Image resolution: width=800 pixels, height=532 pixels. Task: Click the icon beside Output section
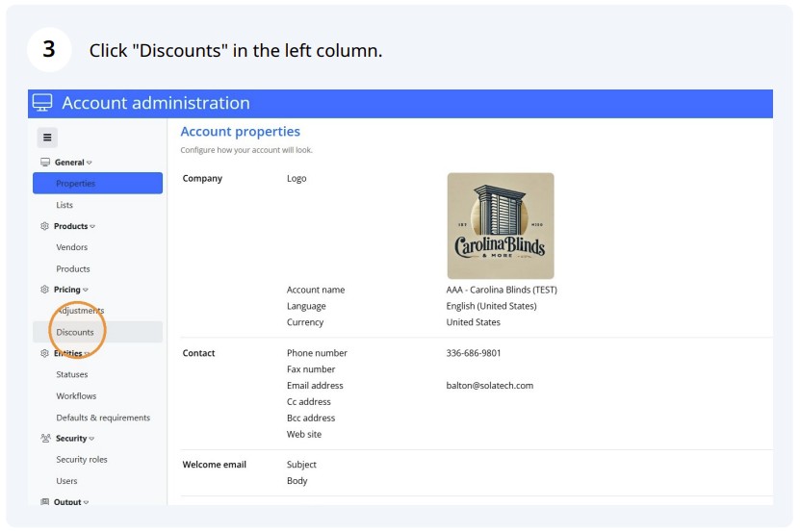[x=44, y=502]
